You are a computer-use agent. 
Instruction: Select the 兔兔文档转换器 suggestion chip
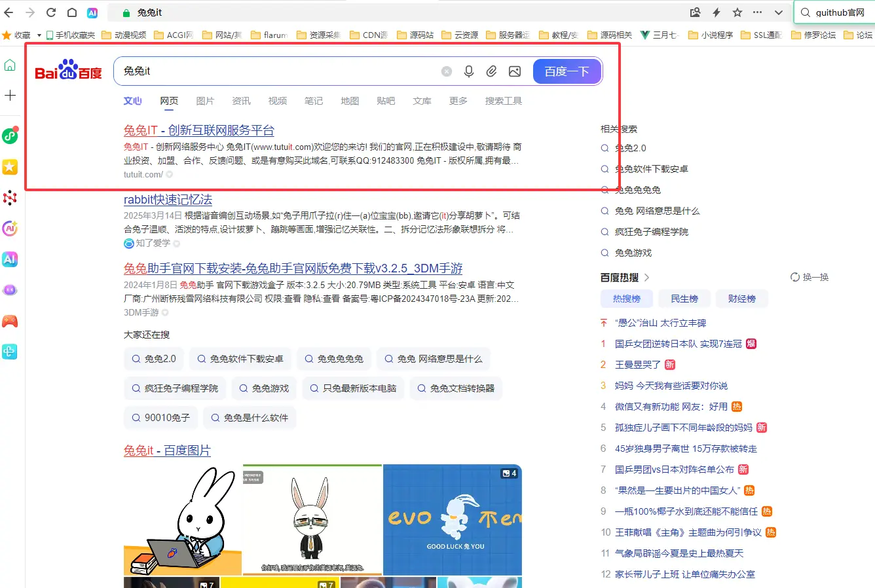[456, 388]
